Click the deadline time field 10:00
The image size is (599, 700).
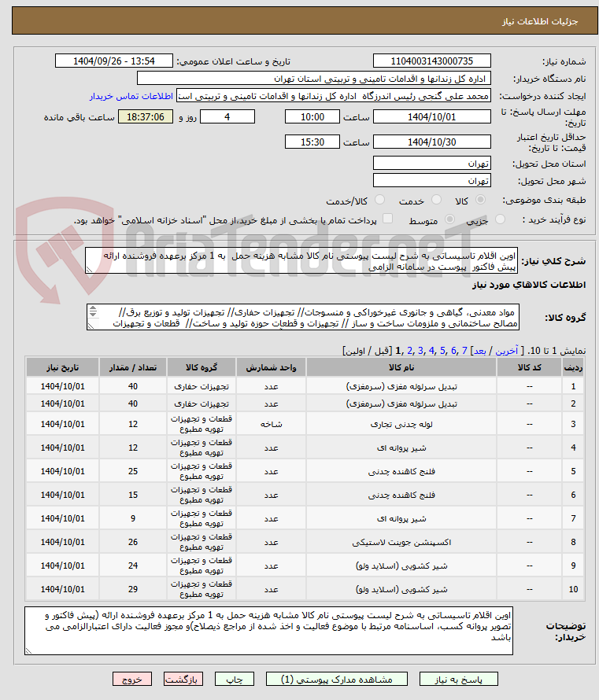point(312,117)
